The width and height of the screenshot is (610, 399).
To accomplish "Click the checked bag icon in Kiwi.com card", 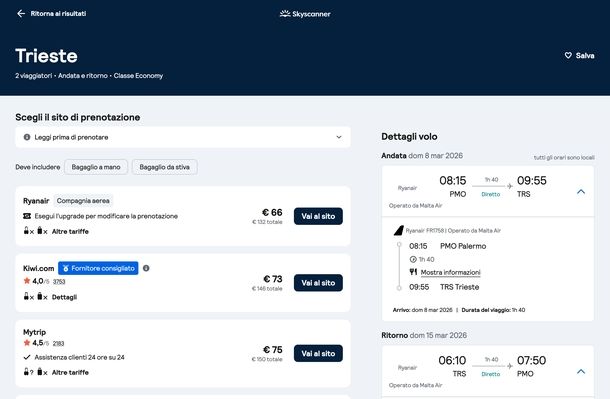I will (40, 296).
